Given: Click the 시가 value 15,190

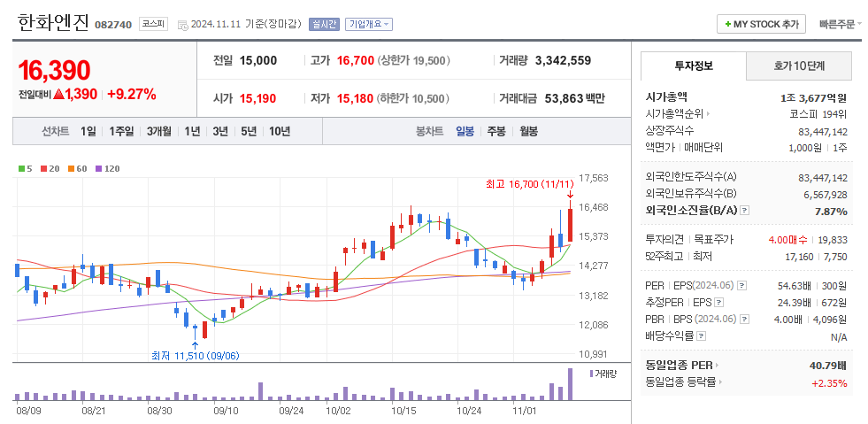Looking at the screenshot, I should click(x=258, y=99).
